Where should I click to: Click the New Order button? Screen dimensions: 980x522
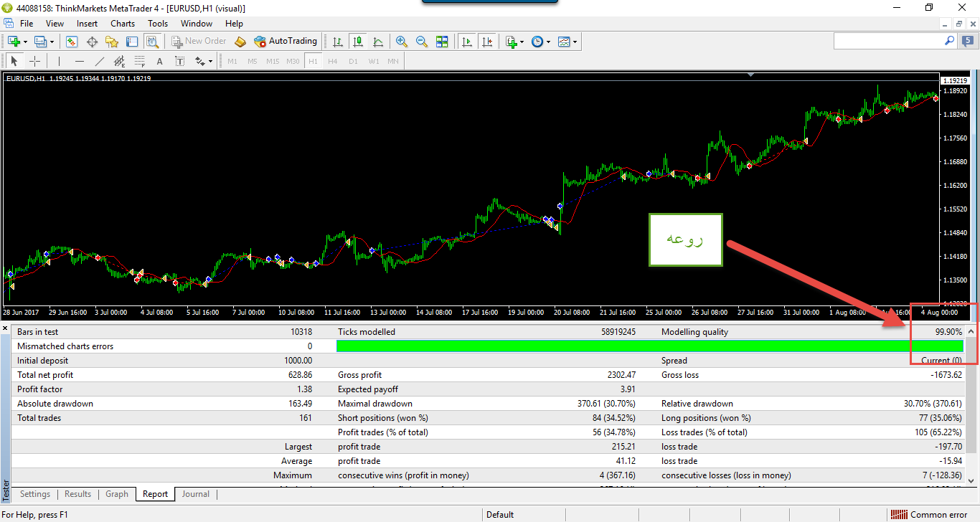click(x=199, y=42)
